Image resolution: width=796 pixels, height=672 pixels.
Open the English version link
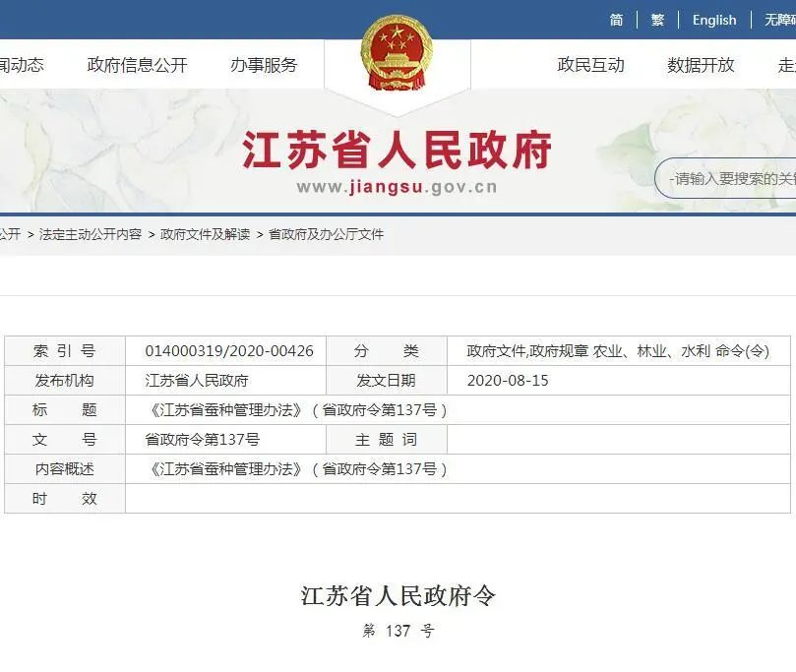click(x=714, y=21)
